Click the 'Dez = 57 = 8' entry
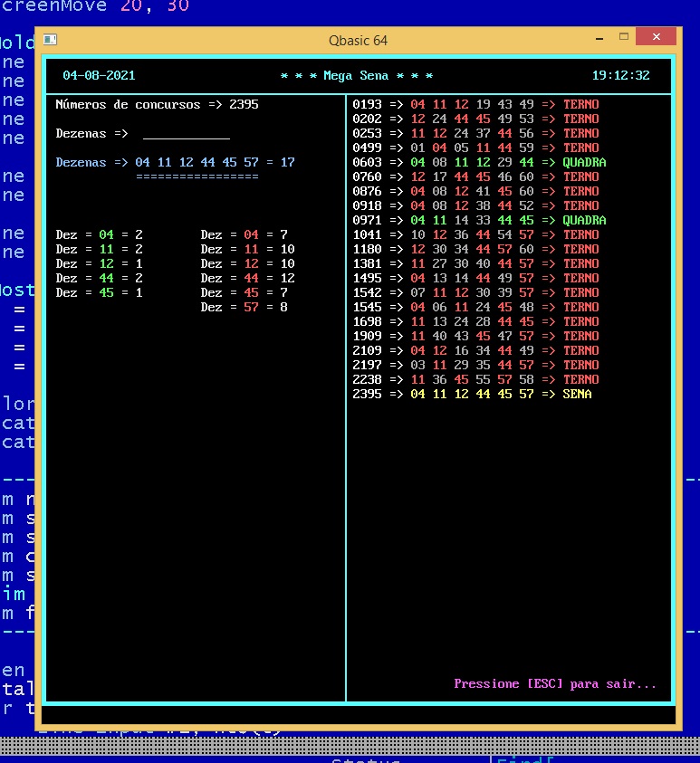The height and width of the screenshot is (763, 700). [245, 308]
